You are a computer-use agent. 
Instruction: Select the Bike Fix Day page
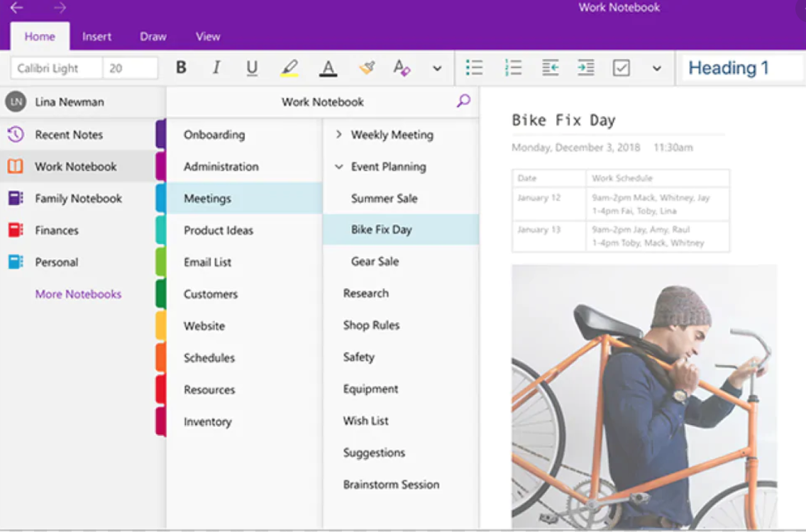coord(401,229)
